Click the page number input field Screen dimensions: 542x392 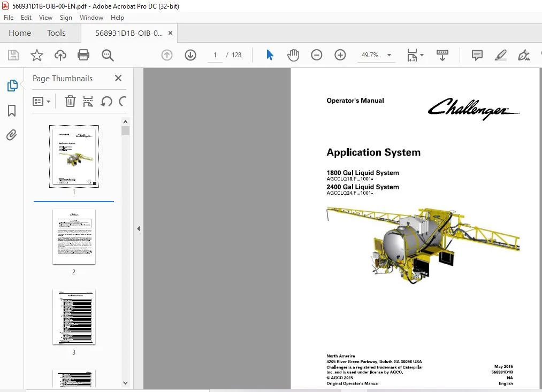(x=215, y=55)
